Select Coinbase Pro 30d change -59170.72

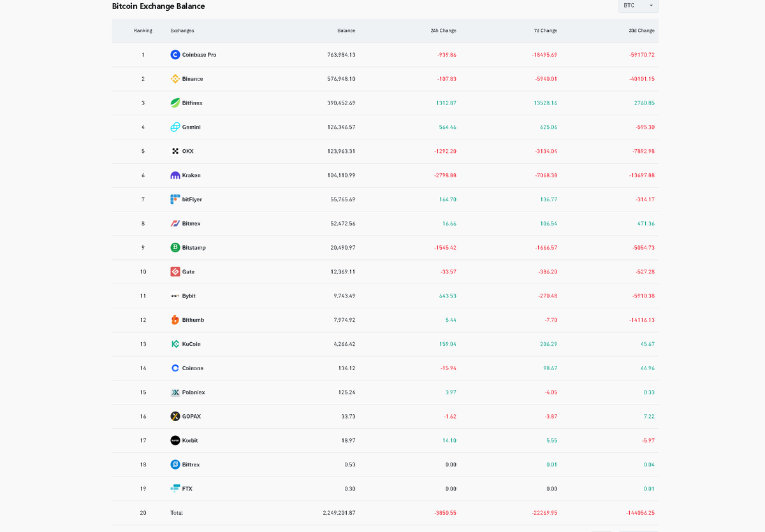pyautogui.click(x=641, y=55)
